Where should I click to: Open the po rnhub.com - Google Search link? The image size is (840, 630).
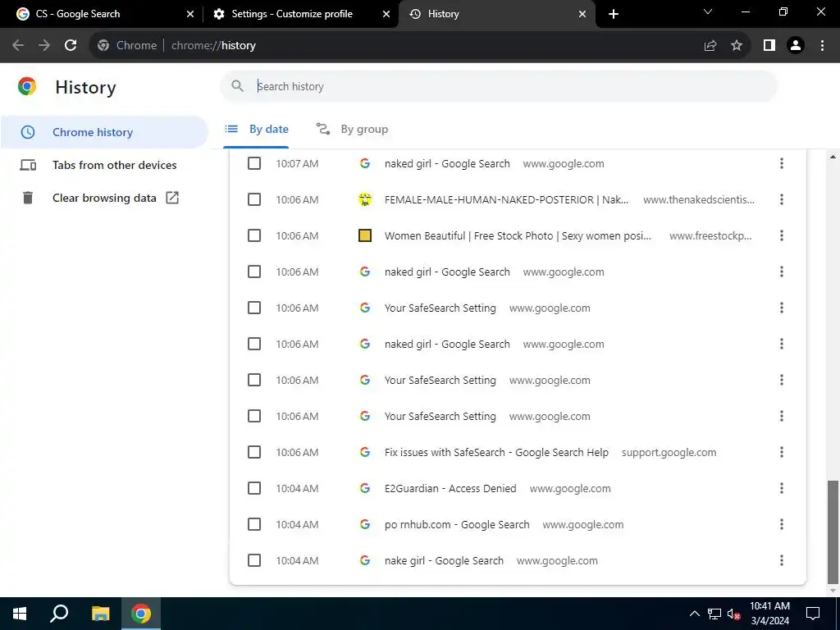point(457,524)
